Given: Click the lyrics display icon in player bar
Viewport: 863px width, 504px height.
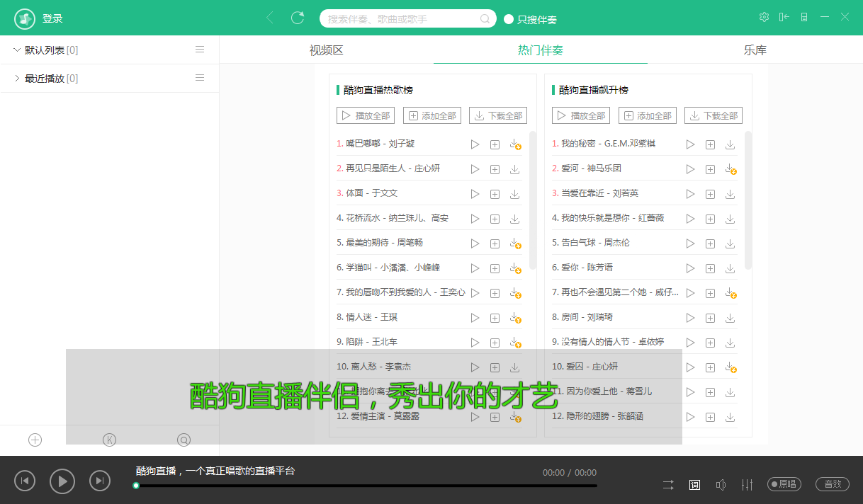Looking at the screenshot, I should tap(694, 485).
